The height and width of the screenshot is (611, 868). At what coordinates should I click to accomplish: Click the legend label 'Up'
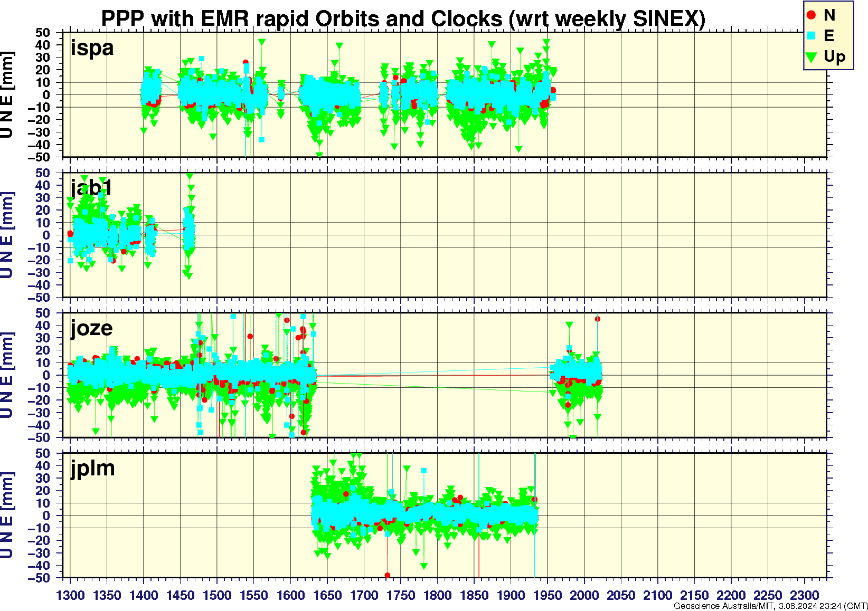[x=835, y=57]
